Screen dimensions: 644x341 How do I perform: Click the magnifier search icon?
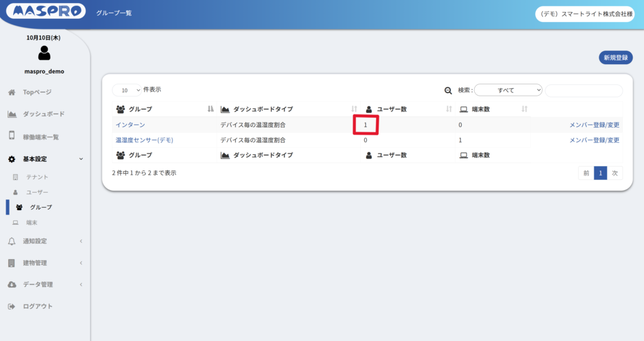pyautogui.click(x=448, y=91)
